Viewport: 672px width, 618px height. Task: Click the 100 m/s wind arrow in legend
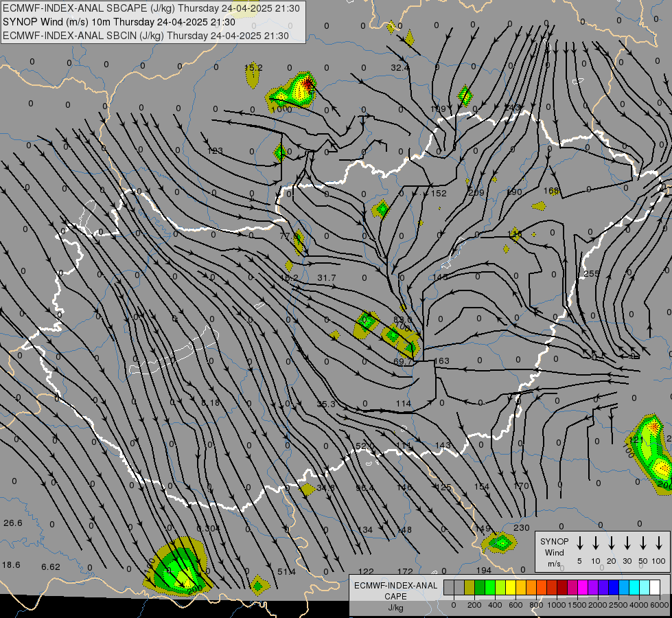click(x=659, y=543)
